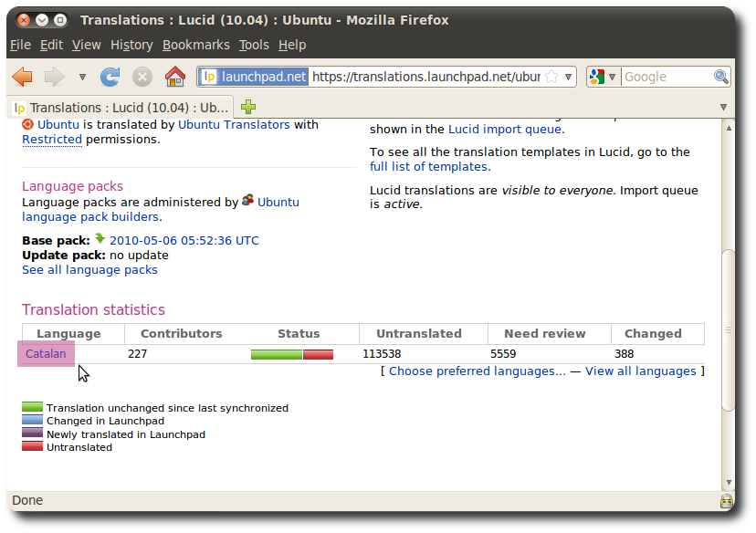This screenshot has height=533, width=756.
Task: Minimize the Firefox window
Action: point(42,20)
